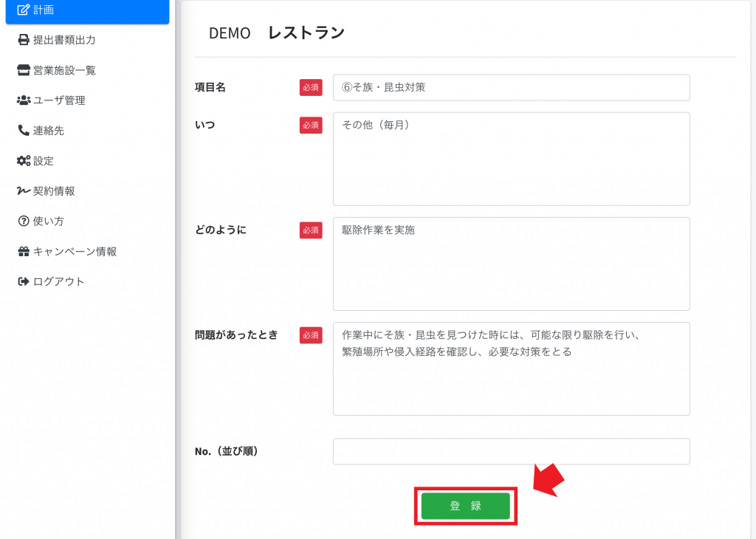Viewport: 756px width, 539px height.
Task: Click the 必須 badge beside どのように
Action: tap(311, 230)
